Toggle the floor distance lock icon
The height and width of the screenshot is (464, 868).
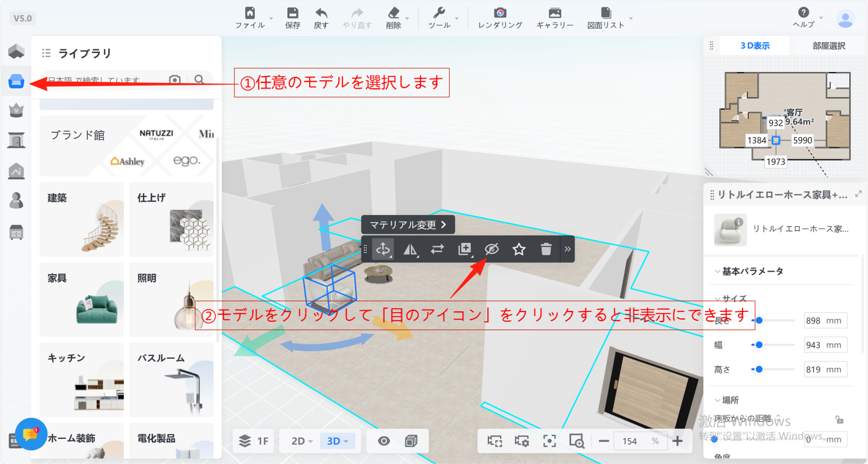[839, 419]
